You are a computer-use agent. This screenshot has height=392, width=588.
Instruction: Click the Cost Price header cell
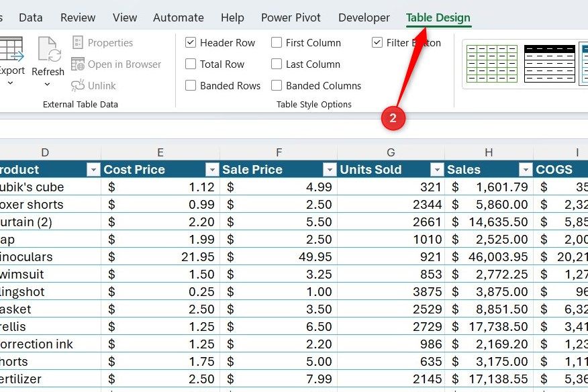click(x=160, y=170)
